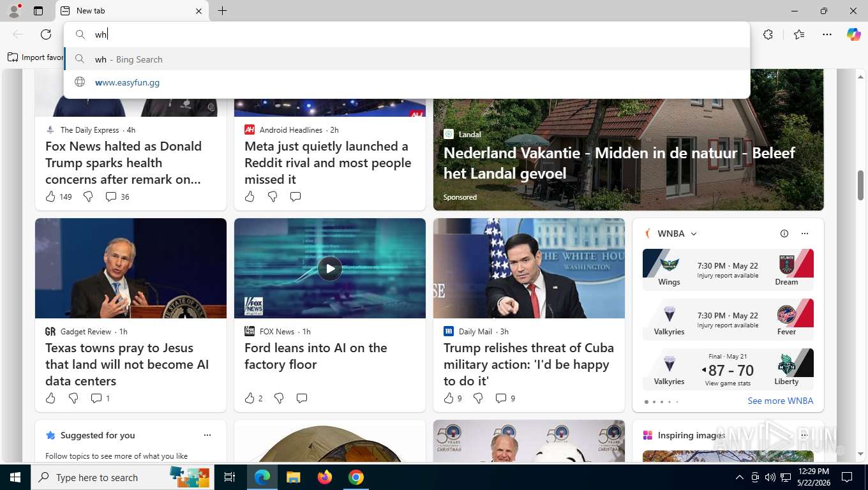This screenshot has height=490, width=868.
Task: Click the taskbar search box
Action: click(x=123, y=477)
